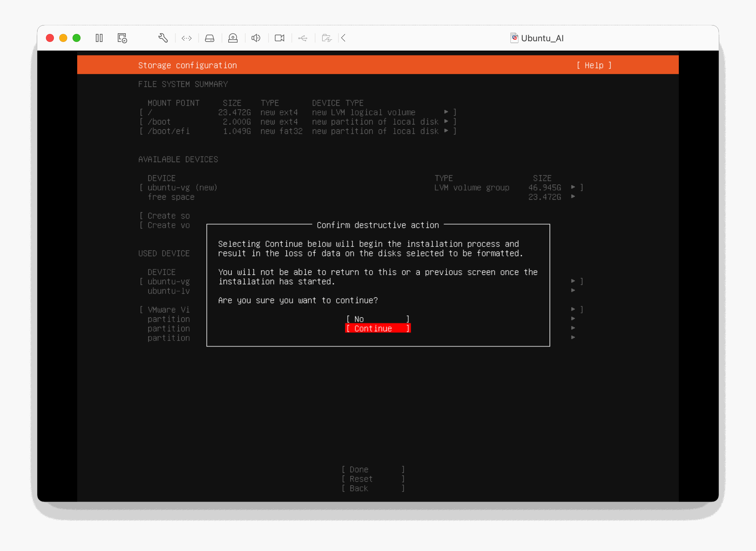Expand the /boot/efi mount point row
This screenshot has width=756, height=551.
pos(297,131)
